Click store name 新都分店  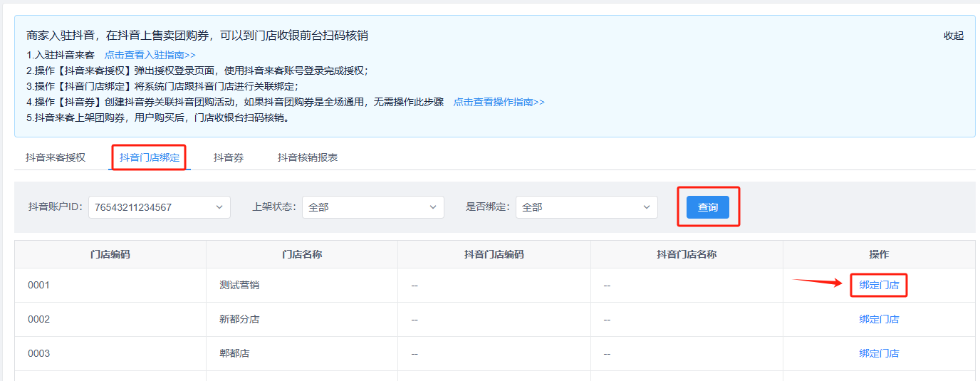(239, 319)
